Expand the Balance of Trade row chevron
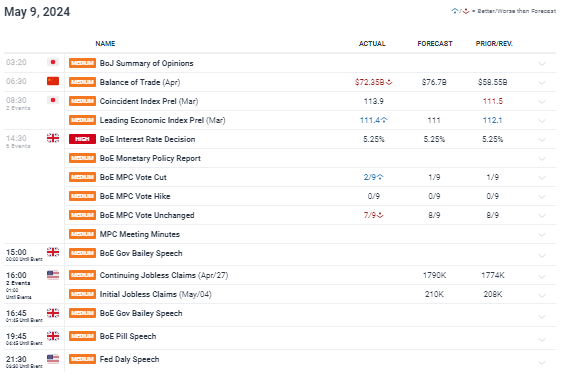 tap(542, 83)
